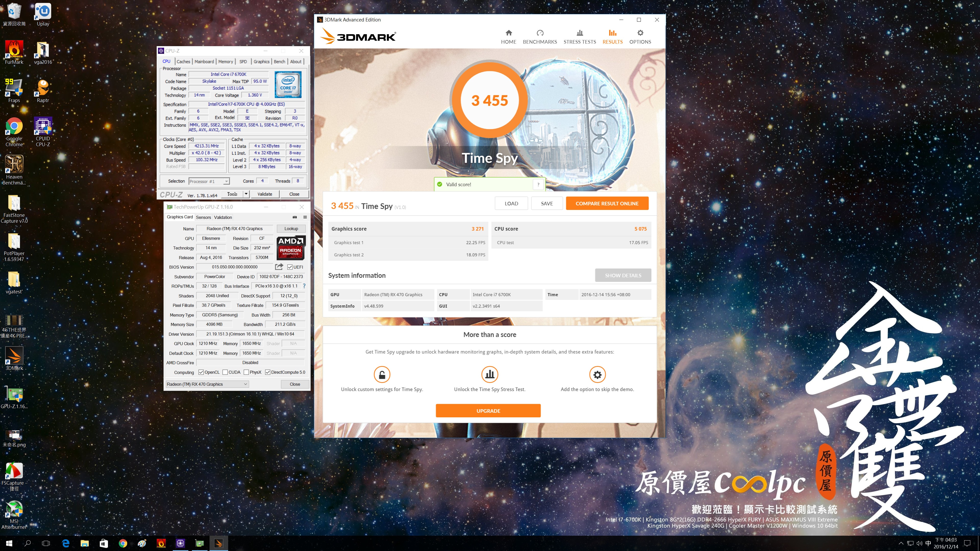Click the Lookup button in GPU-Z
The width and height of the screenshot is (980, 551).
point(291,229)
